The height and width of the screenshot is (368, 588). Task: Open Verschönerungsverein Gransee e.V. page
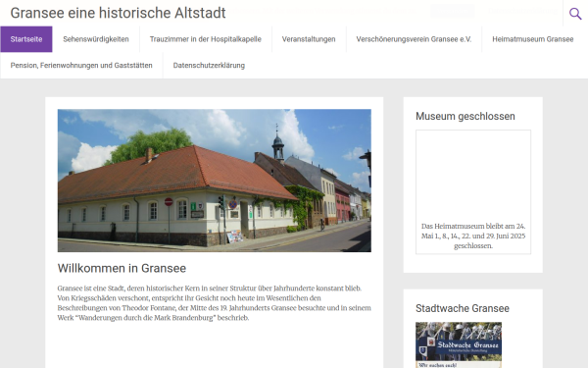[414, 39]
